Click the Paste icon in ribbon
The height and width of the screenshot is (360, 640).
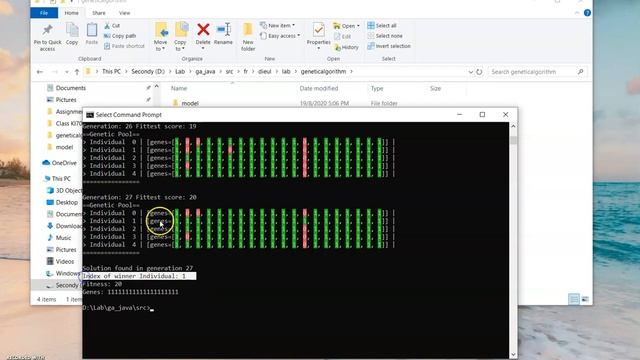(92, 30)
